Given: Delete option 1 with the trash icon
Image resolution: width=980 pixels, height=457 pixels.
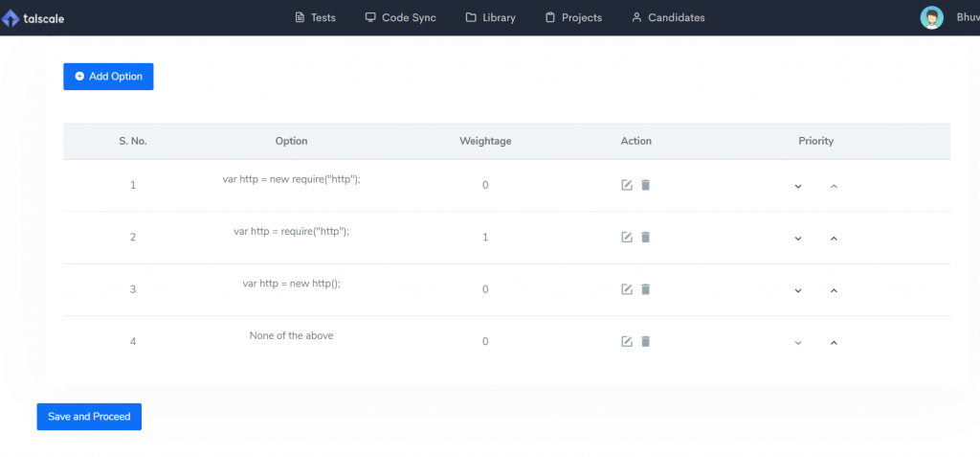Looking at the screenshot, I should tap(646, 185).
